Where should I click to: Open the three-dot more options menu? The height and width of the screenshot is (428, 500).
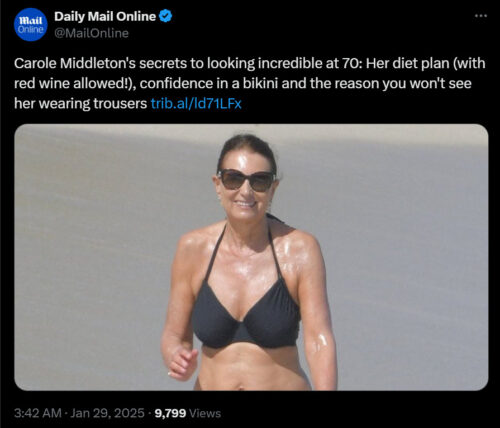481,16
